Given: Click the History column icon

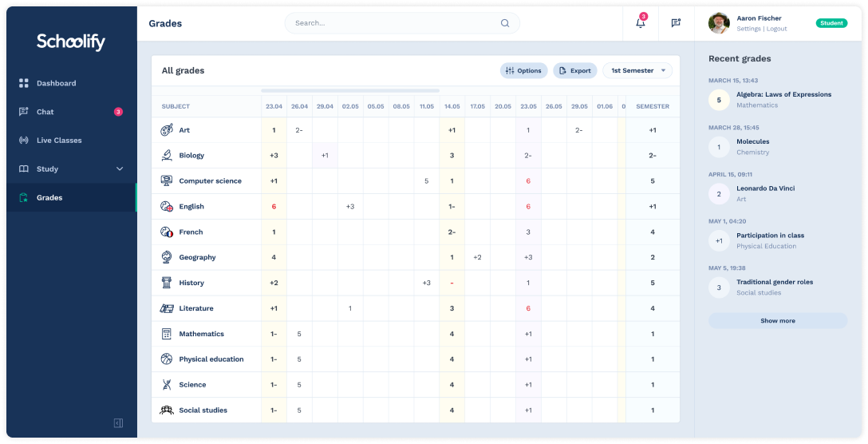Looking at the screenshot, I should [x=167, y=283].
